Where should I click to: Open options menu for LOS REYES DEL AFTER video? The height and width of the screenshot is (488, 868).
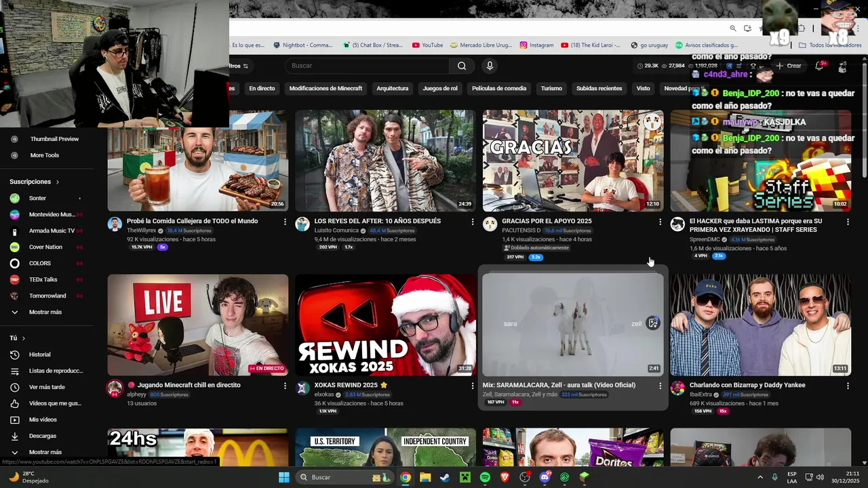pyautogui.click(x=473, y=222)
